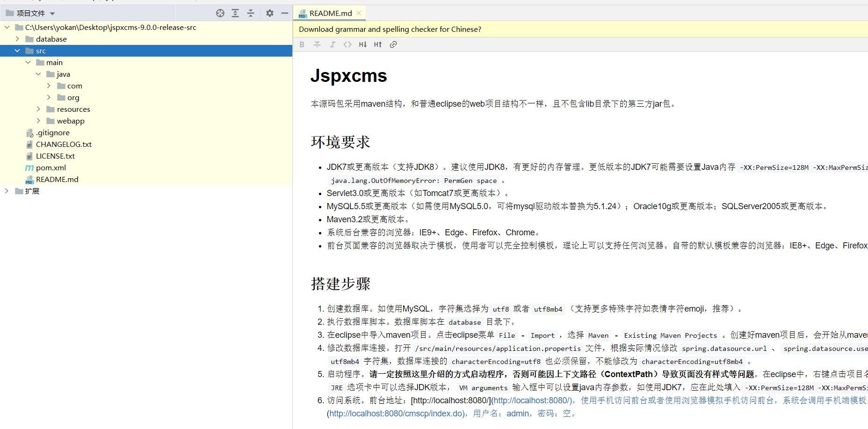868x429 pixels.
Task: Select the org package in tree
Action: coord(73,98)
